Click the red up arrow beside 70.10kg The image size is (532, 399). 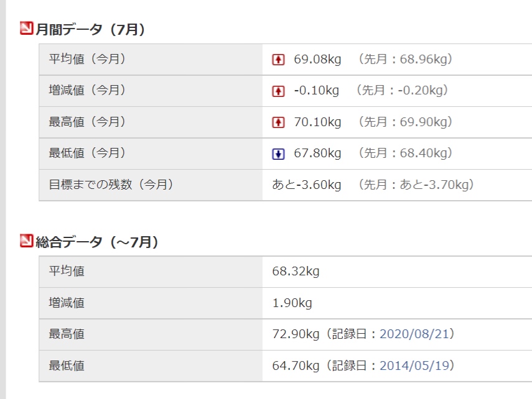[278, 122]
